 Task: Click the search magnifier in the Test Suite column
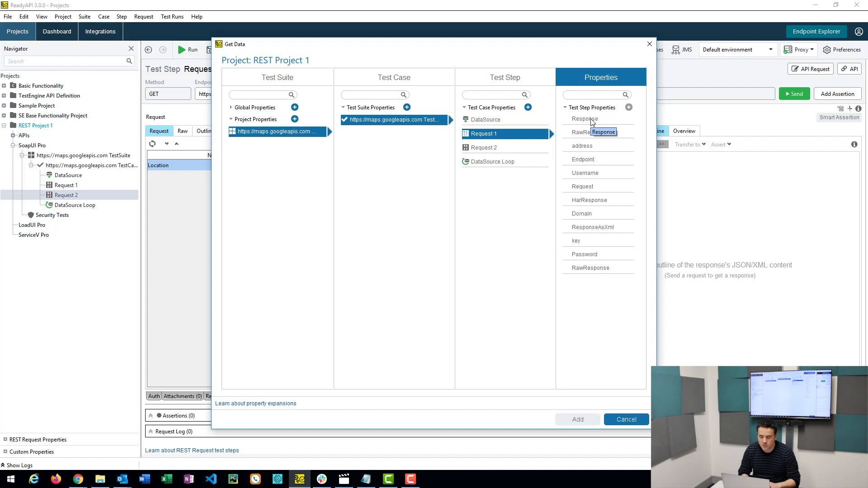tap(291, 95)
